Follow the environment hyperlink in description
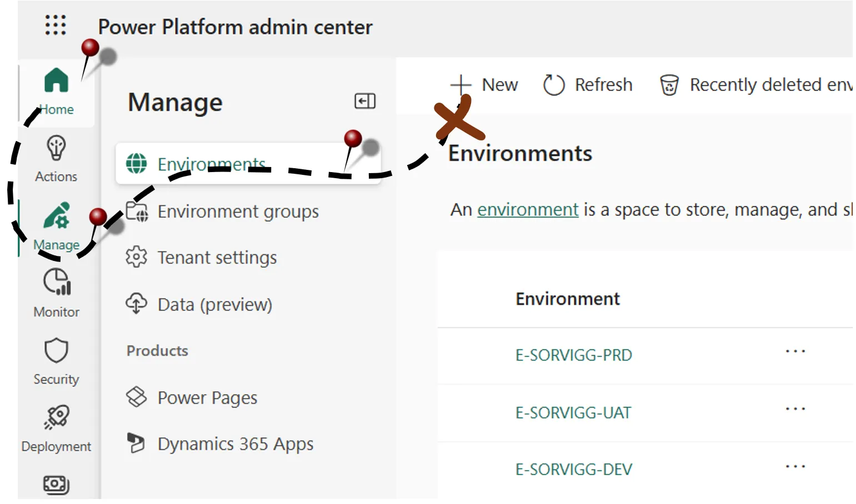The image size is (856, 504). tap(528, 210)
